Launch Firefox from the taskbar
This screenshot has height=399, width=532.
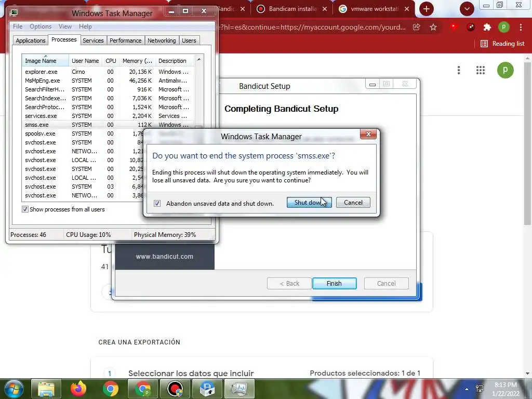pos(78,389)
